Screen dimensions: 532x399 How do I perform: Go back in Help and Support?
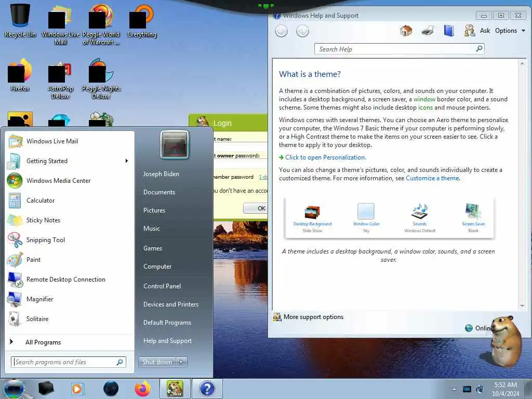(281, 31)
